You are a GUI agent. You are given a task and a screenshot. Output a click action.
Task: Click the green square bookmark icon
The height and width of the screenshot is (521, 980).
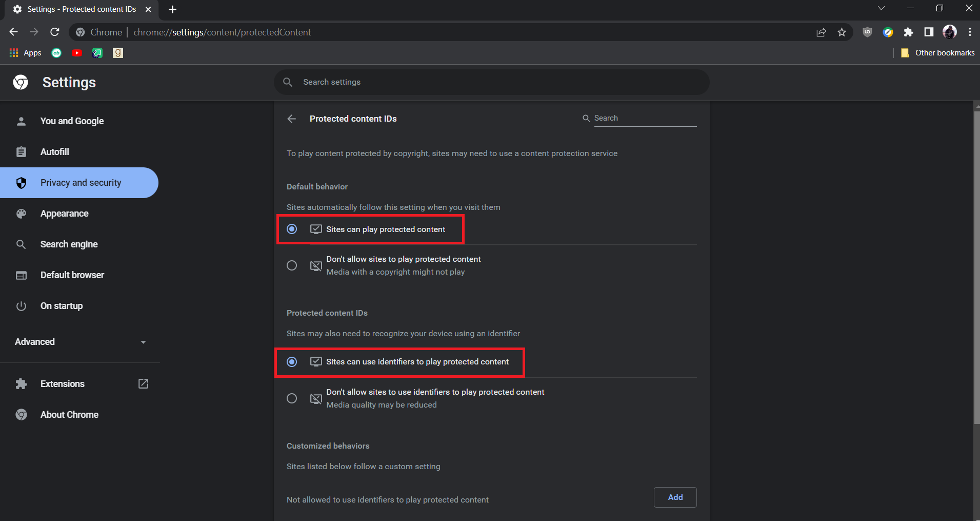(x=97, y=53)
